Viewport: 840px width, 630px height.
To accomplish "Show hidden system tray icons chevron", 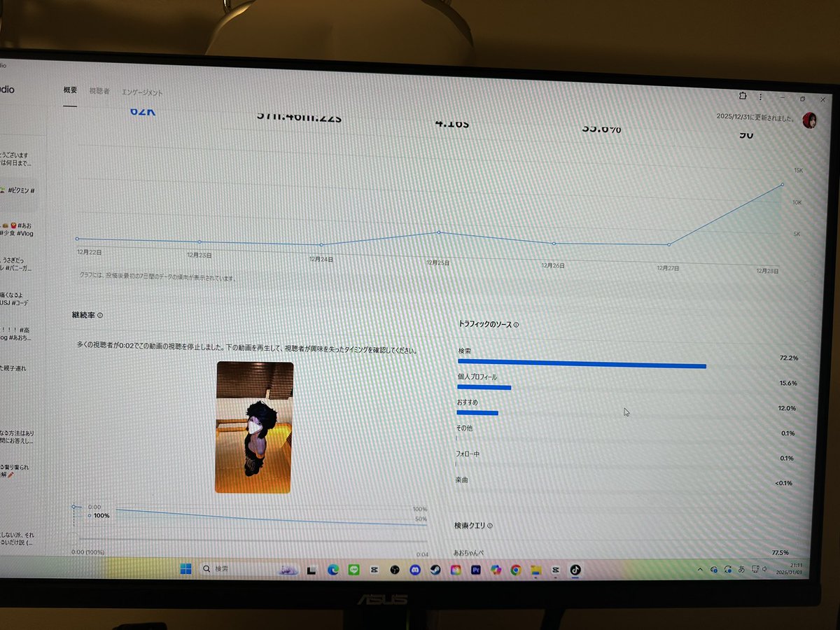I will click(700, 570).
